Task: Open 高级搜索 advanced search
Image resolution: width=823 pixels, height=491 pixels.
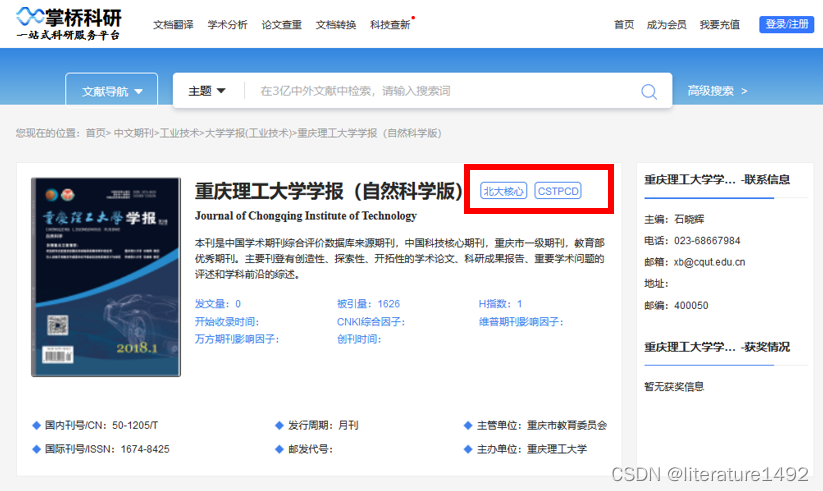Action: point(717,91)
